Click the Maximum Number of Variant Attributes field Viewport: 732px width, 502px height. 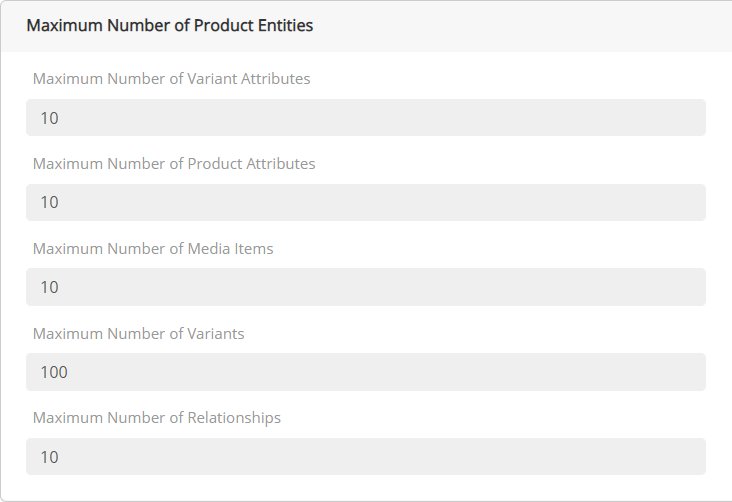(366, 118)
